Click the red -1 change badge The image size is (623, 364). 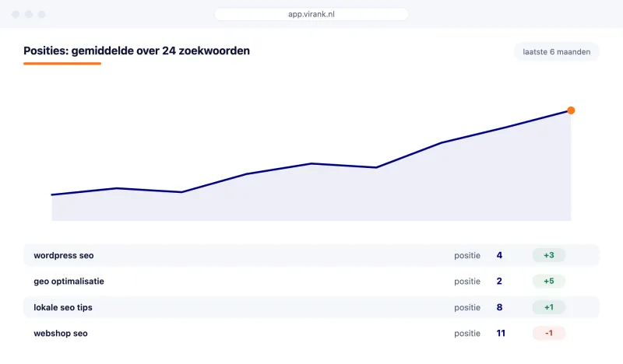pos(549,333)
